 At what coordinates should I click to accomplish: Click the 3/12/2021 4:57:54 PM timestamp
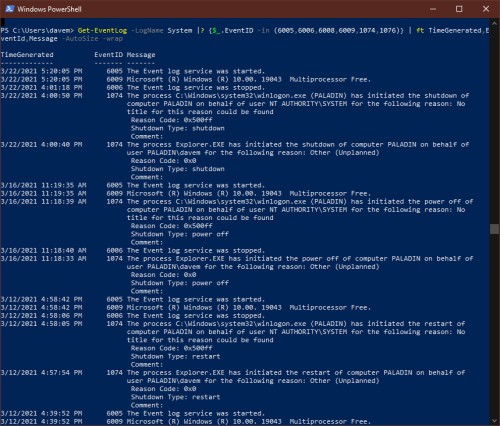click(41, 373)
